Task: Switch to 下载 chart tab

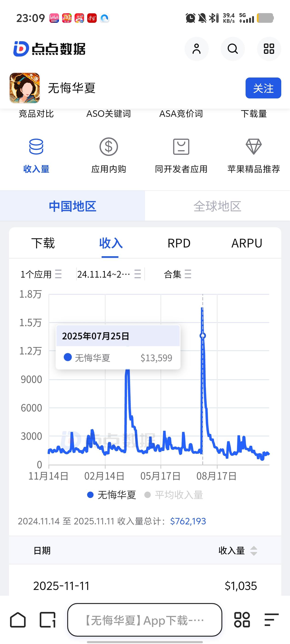Action: click(x=43, y=243)
